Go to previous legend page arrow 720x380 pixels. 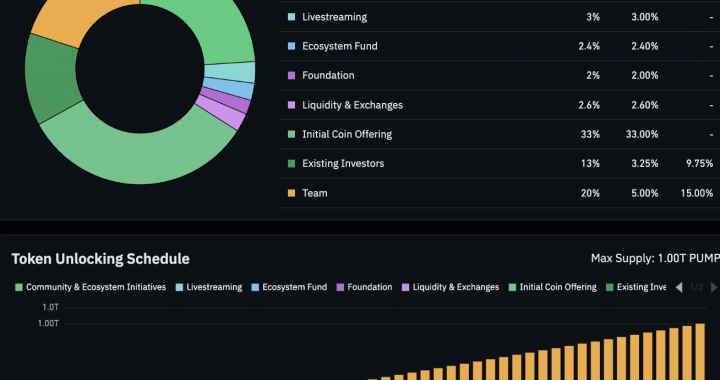click(679, 287)
